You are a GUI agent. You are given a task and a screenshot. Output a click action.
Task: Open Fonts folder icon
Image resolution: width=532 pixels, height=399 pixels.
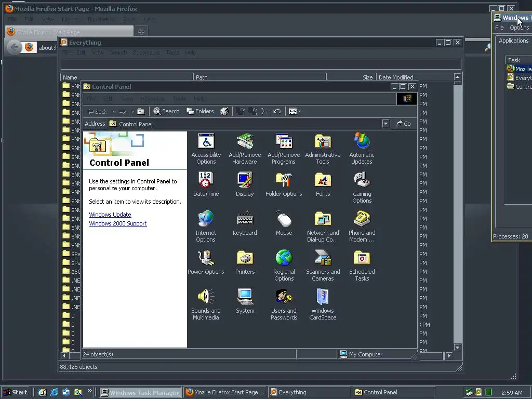(323, 184)
